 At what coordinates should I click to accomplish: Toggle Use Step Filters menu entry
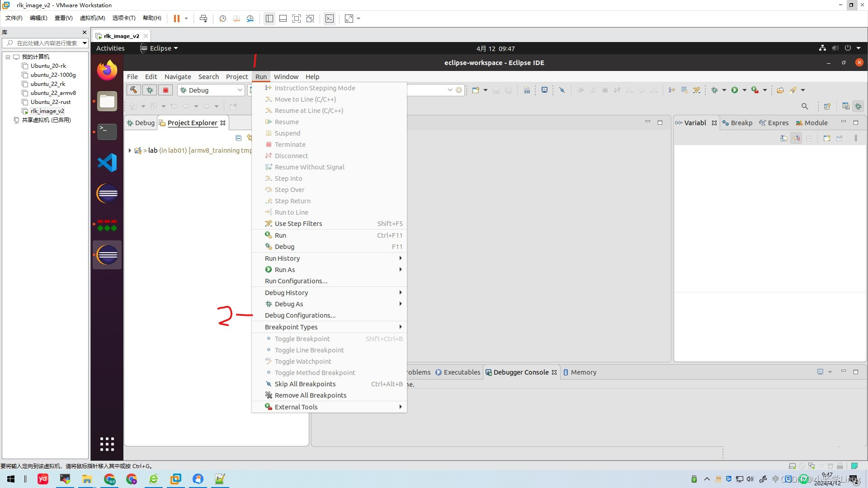click(x=298, y=224)
